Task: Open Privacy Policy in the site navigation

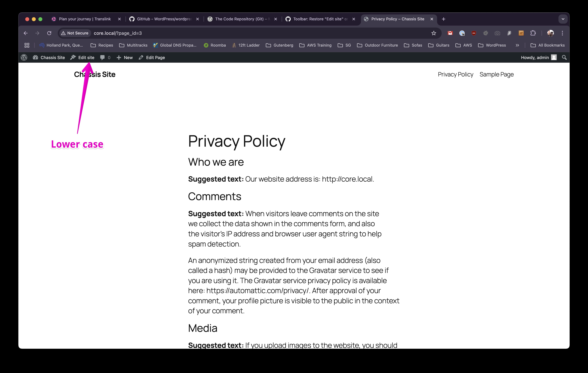Action: [x=455, y=74]
